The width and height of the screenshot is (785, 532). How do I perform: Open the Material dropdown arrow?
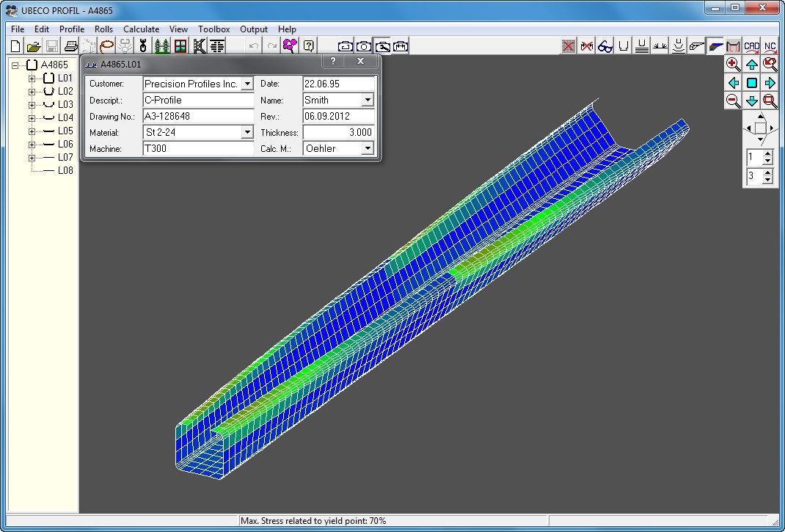tap(247, 133)
